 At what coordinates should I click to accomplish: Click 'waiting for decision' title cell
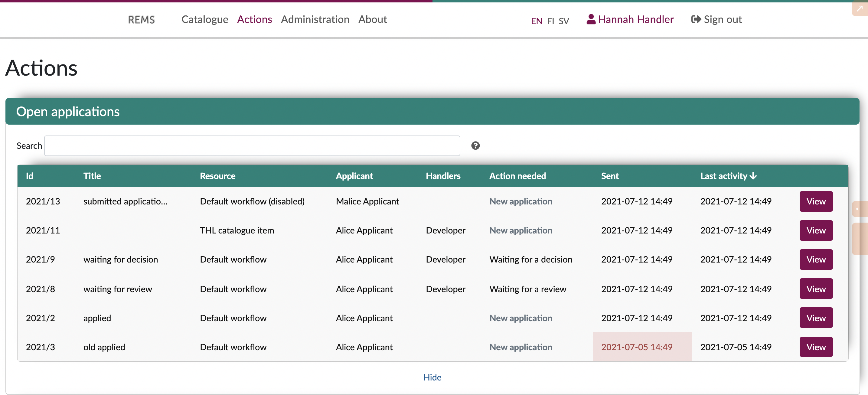pos(121,260)
